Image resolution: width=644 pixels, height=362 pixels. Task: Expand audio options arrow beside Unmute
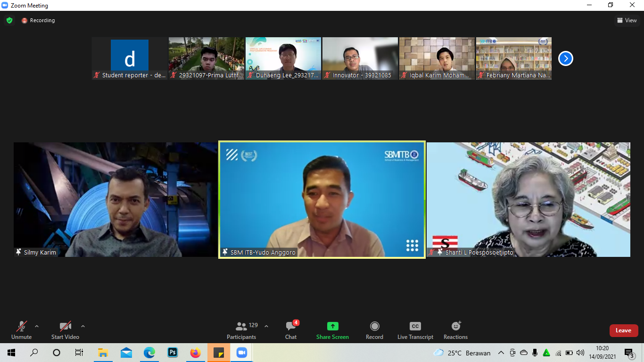(x=37, y=326)
